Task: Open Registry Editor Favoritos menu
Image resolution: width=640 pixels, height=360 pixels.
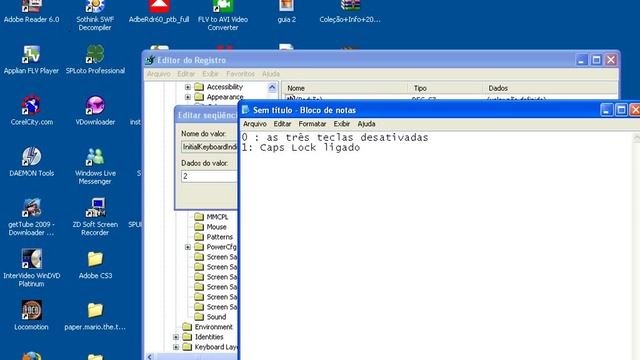Action: (240, 74)
